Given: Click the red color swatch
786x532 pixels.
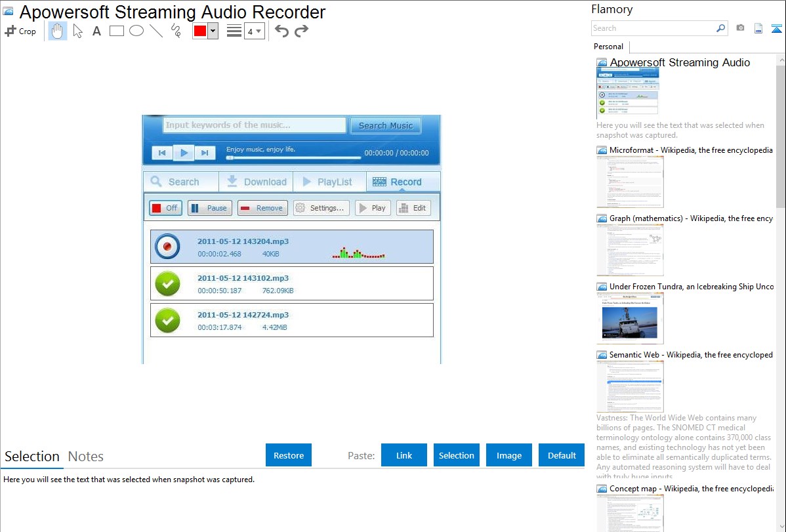Looking at the screenshot, I should tap(200, 31).
